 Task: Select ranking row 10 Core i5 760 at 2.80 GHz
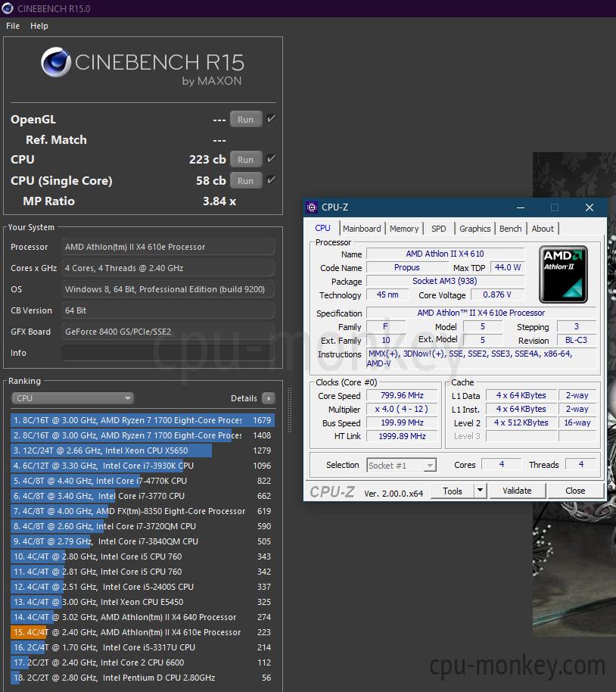[x=142, y=556]
